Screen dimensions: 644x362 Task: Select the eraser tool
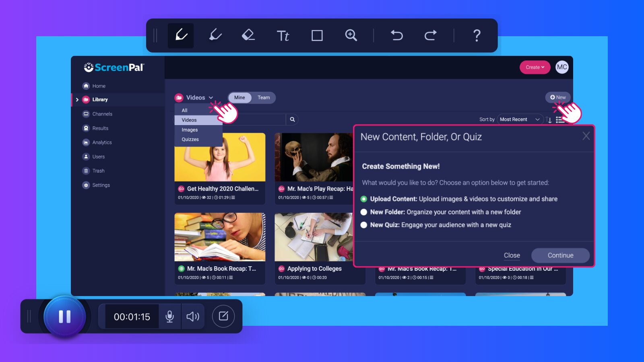coord(248,35)
